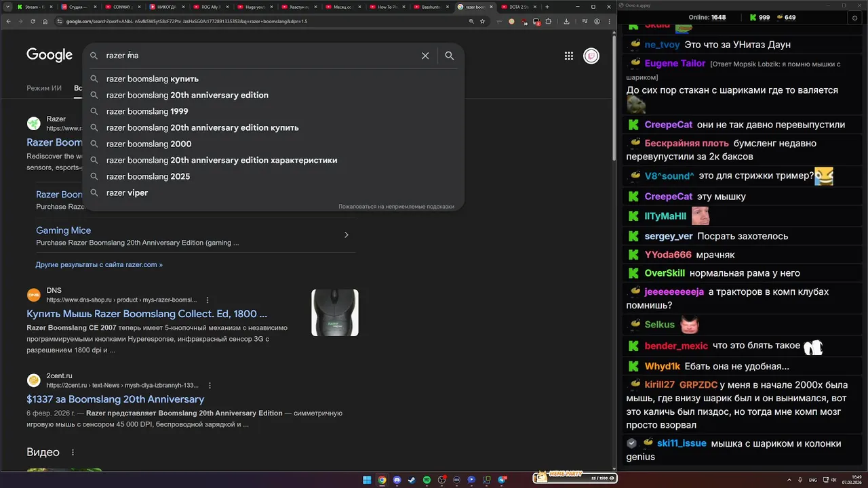Click the three-dot menu next to Видео

point(73,452)
